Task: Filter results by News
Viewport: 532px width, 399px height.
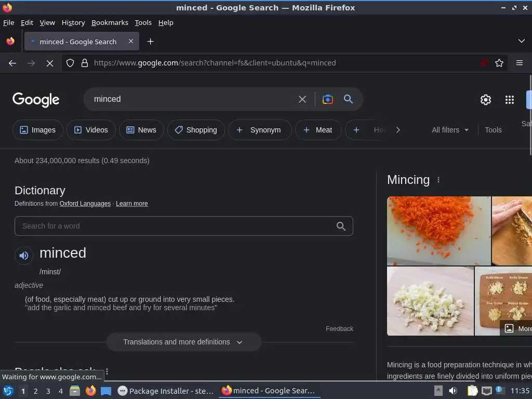Action: coord(141,130)
